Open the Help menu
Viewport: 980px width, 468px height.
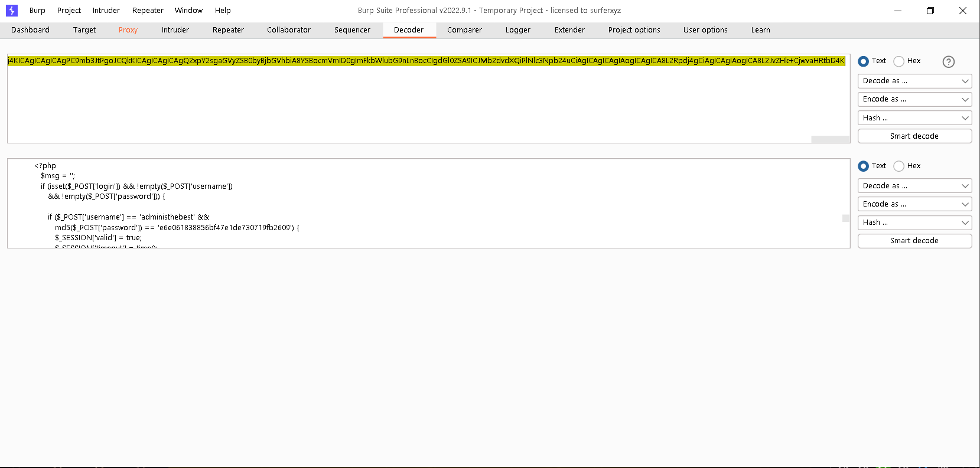223,11
